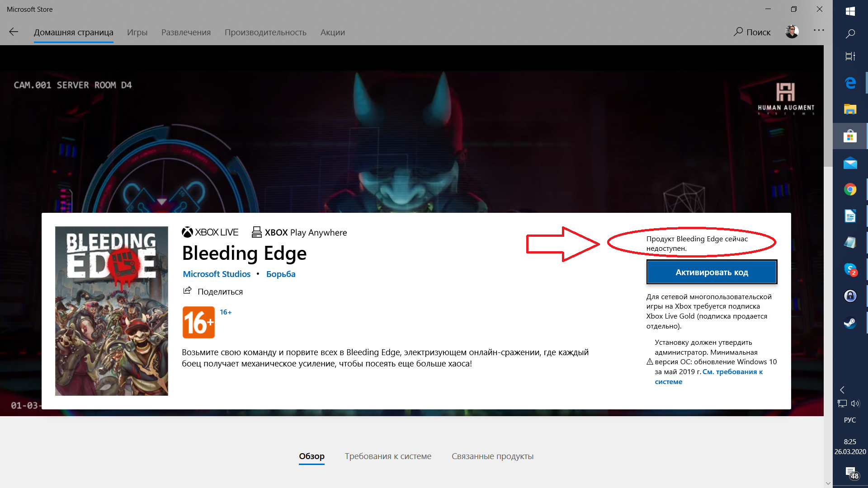Open Mail app from taskbar
The height and width of the screenshot is (488, 868).
[x=850, y=163]
